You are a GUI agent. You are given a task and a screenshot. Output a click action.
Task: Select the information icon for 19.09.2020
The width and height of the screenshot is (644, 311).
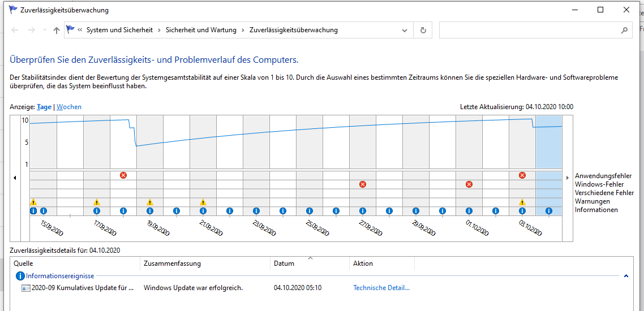(150, 211)
